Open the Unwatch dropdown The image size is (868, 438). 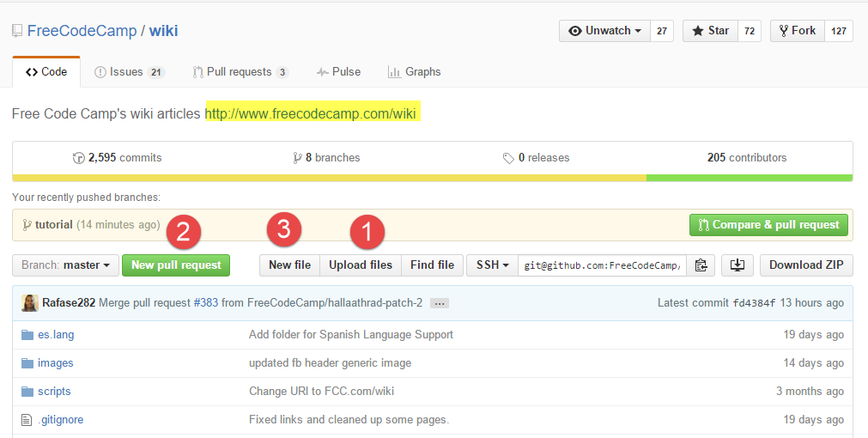(604, 31)
